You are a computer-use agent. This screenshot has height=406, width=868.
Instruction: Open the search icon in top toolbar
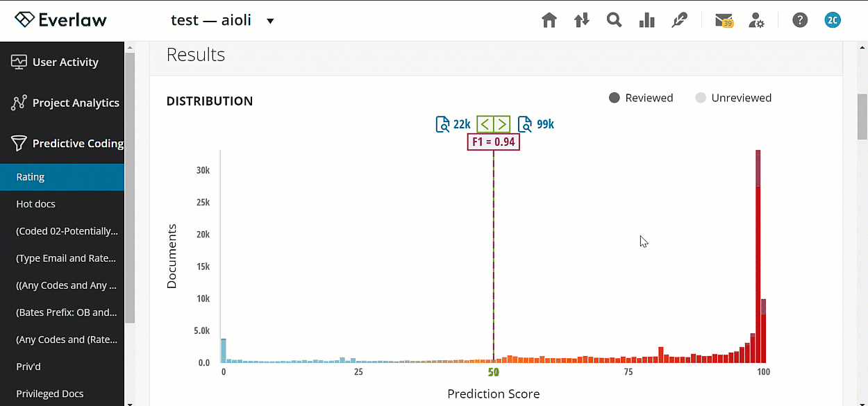pyautogui.click(x=614, y=20)
